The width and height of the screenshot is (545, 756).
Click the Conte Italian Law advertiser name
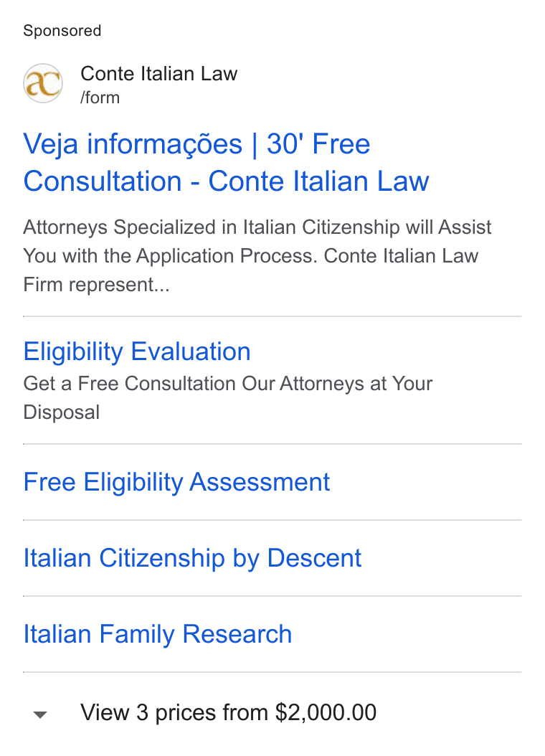159,74
